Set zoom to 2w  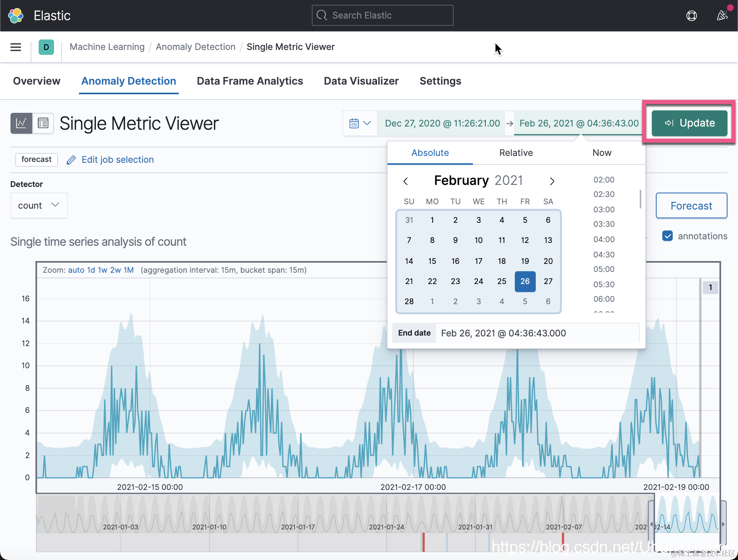pyautogui.click(x=116, y=270)
